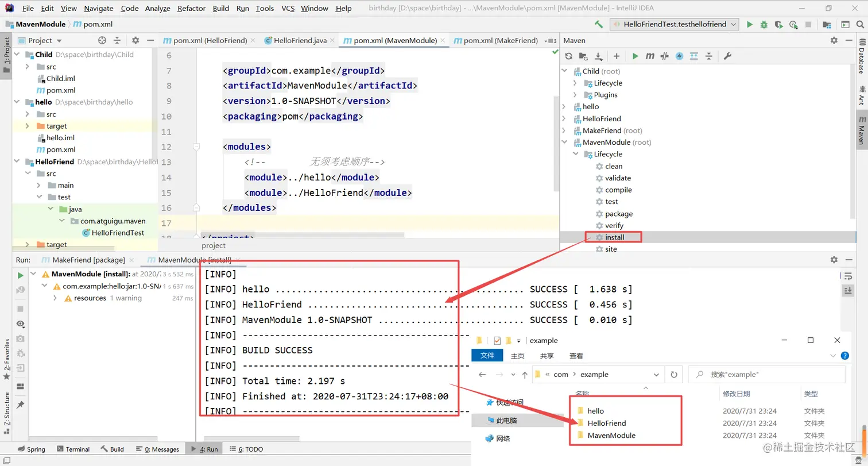
Task: Expand the resources warning node
Action: 55,298
